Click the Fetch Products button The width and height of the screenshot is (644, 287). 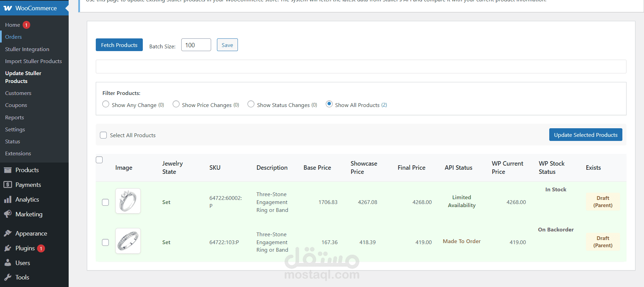point(119,45)
